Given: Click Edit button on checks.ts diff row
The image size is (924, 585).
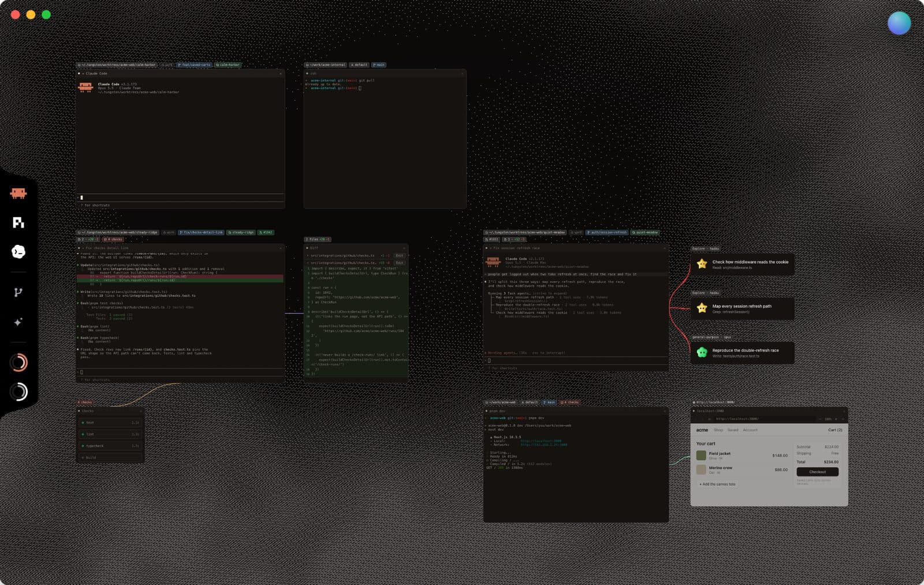Looking at the screenshot, I should [x=399, y=255].
